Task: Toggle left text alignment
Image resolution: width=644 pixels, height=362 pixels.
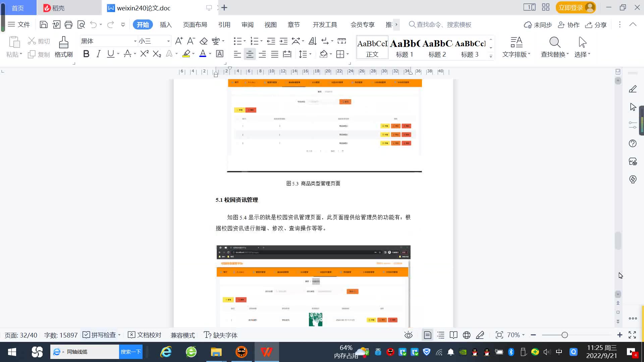Action: (237, 54)
